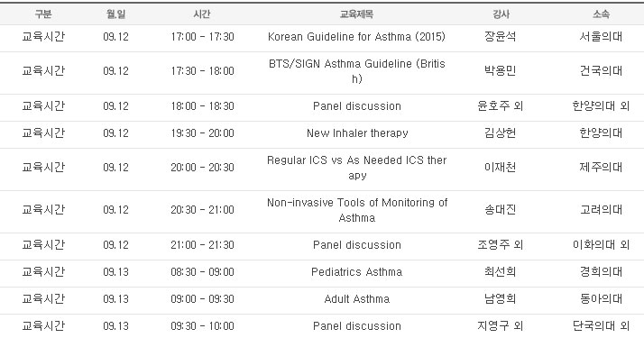Viewport: 644px width, 338px height.
Task: Click the 월일 column header
Action: pyautogui.click(x=115, y=14)
